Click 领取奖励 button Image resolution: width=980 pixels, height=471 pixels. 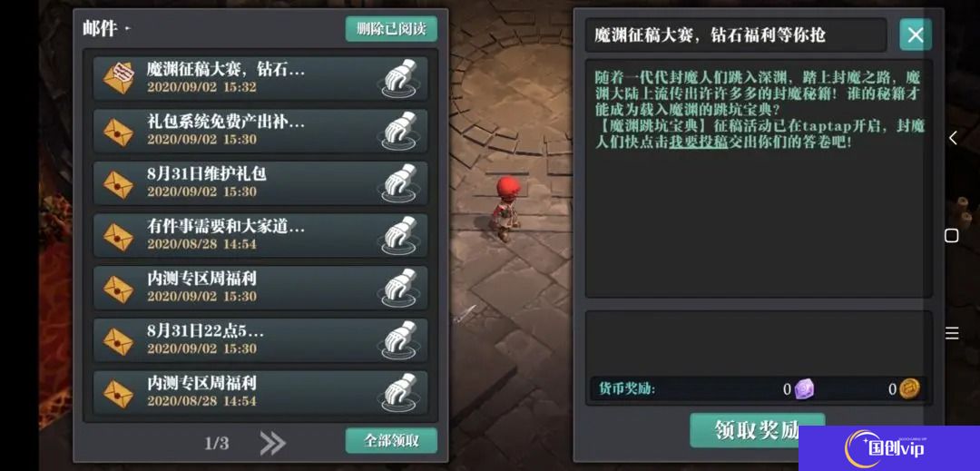click(757, 430)
